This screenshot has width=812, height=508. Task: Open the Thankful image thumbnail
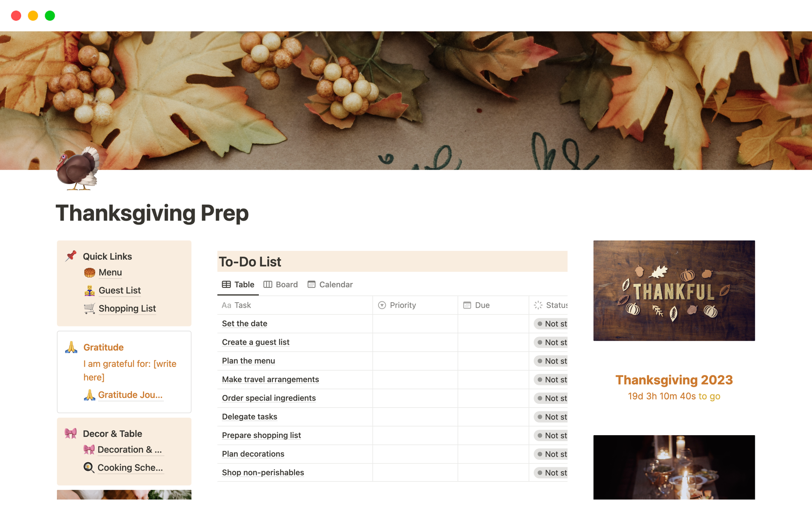pos(674,291)
